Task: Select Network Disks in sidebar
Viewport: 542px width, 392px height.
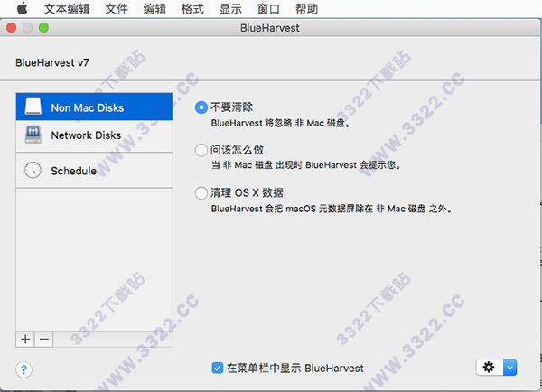Action: point(94,135)
